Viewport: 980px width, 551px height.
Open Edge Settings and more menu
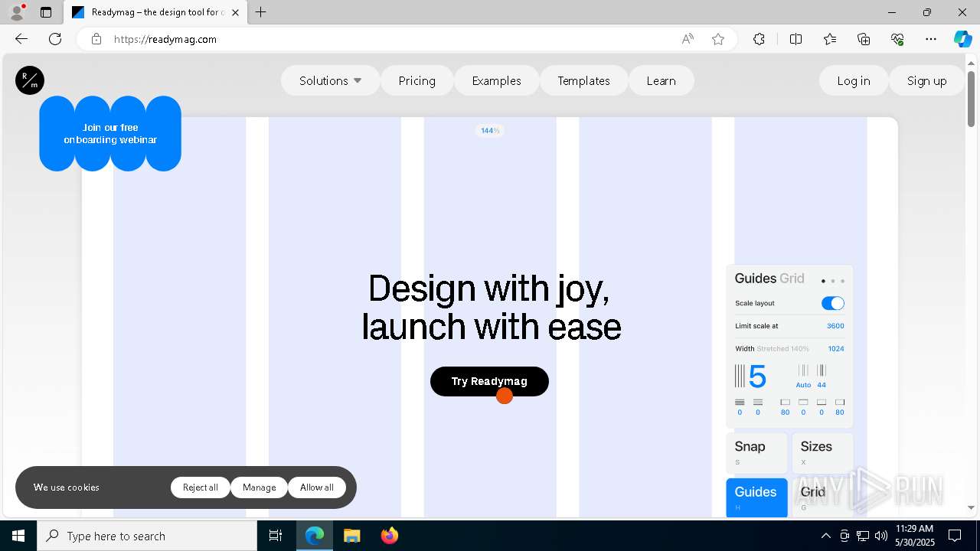[931, 39]
